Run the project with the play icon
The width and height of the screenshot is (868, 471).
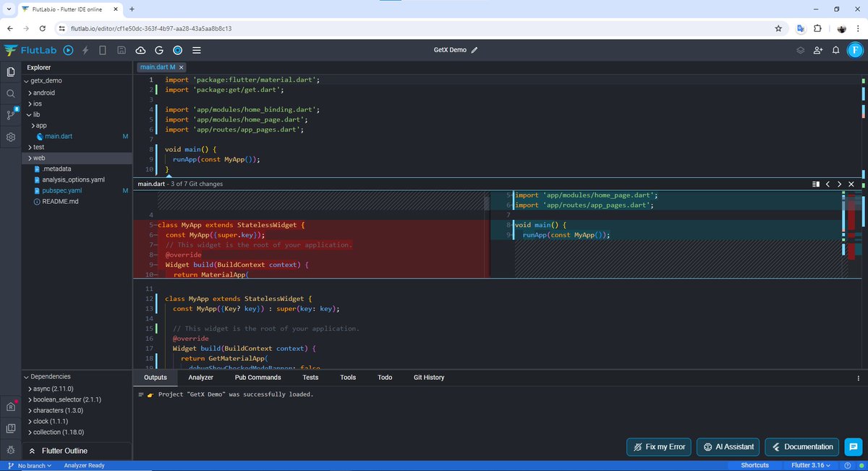(68, 50)
